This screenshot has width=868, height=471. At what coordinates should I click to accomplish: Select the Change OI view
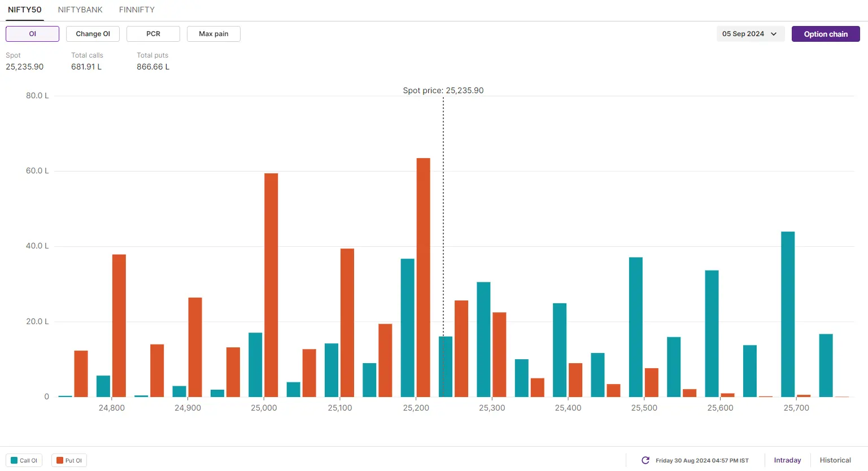pyautogui.click(x=93, y=34)
